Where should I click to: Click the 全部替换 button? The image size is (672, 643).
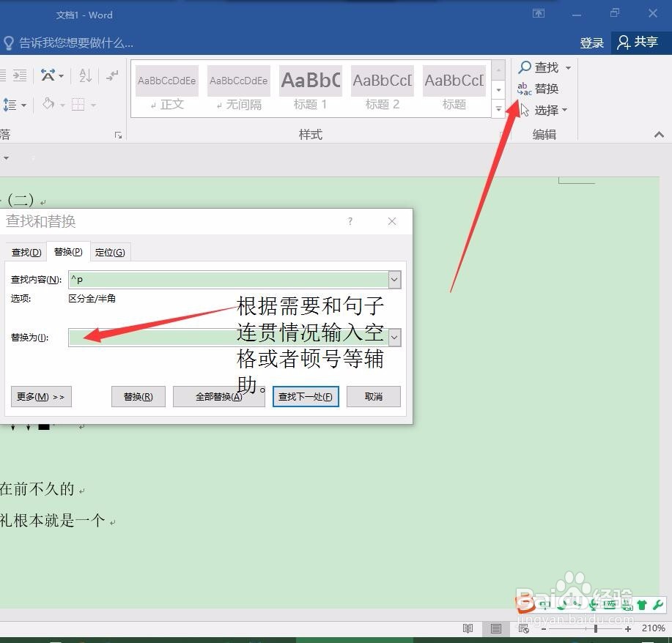tap(218, 396)
